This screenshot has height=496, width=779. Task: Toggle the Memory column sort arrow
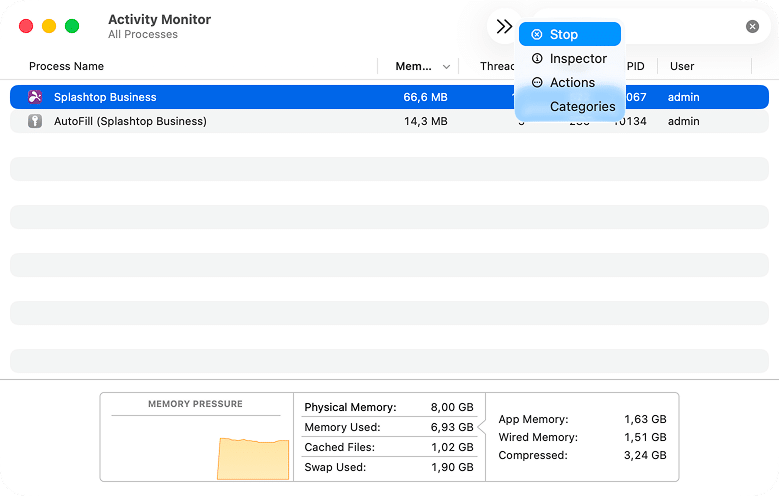[x=445, y=67]
